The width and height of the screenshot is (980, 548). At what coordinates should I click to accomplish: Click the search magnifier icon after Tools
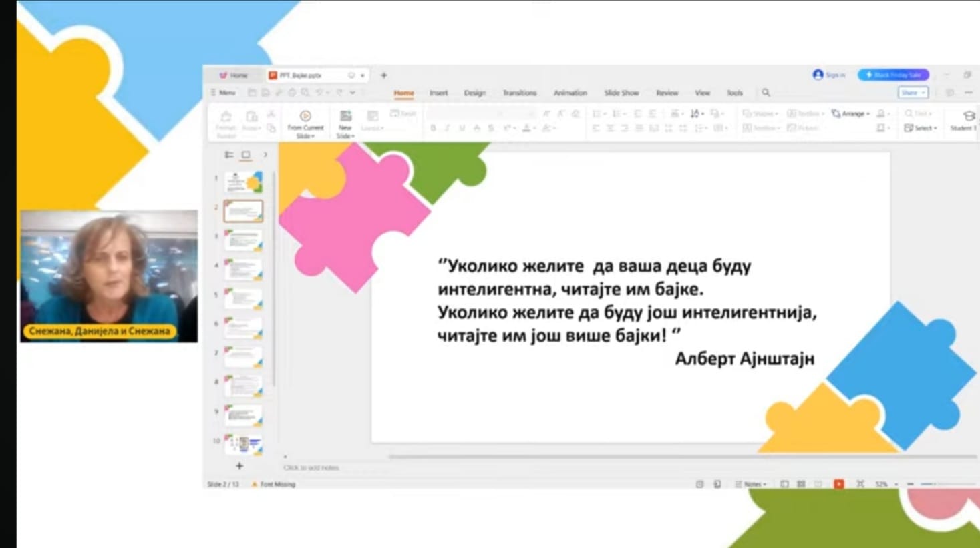[x=766, y=93]
